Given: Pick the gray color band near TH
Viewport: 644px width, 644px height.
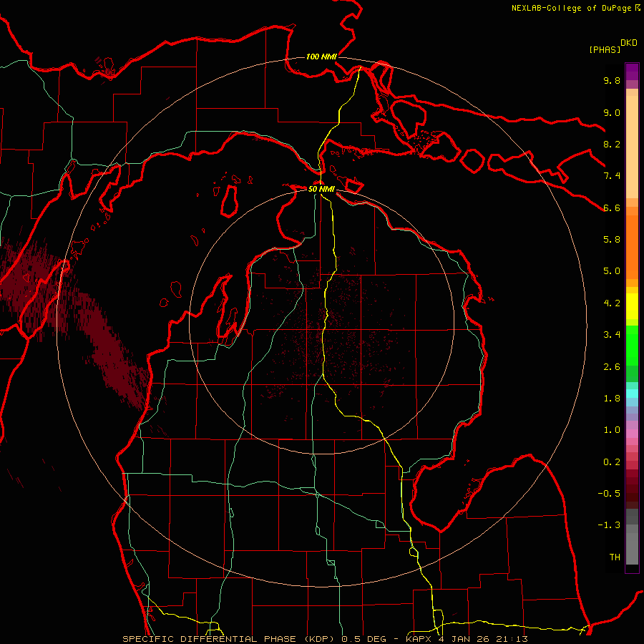Looking at the screenshot, I should [x=632, y=550].
